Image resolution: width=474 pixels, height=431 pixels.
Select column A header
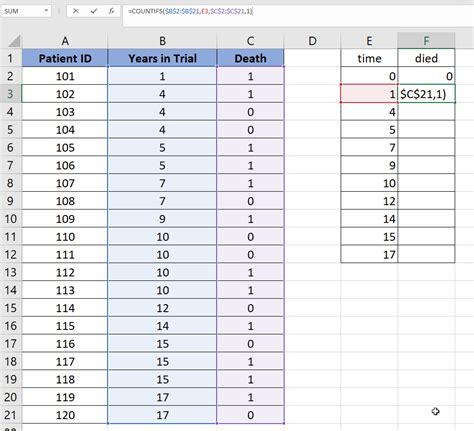(65, 41)
